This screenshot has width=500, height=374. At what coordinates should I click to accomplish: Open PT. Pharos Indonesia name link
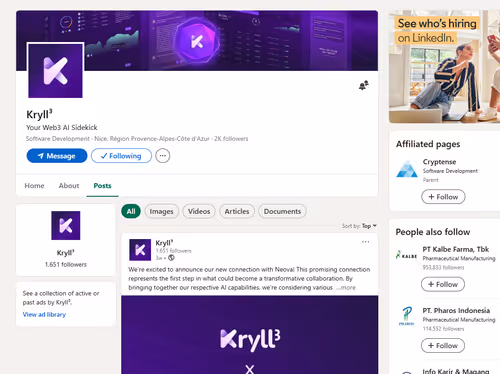456,310
